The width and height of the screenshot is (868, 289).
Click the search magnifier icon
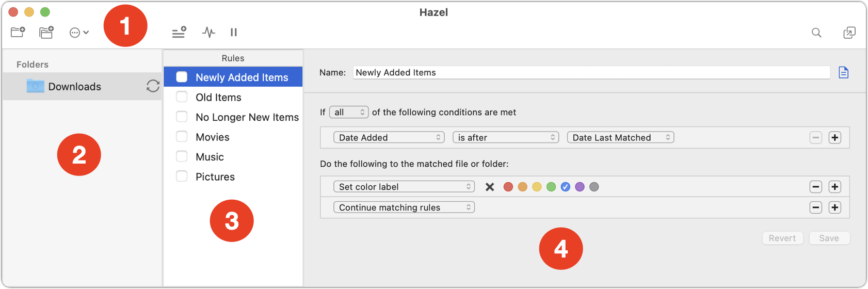click(816, 33)
